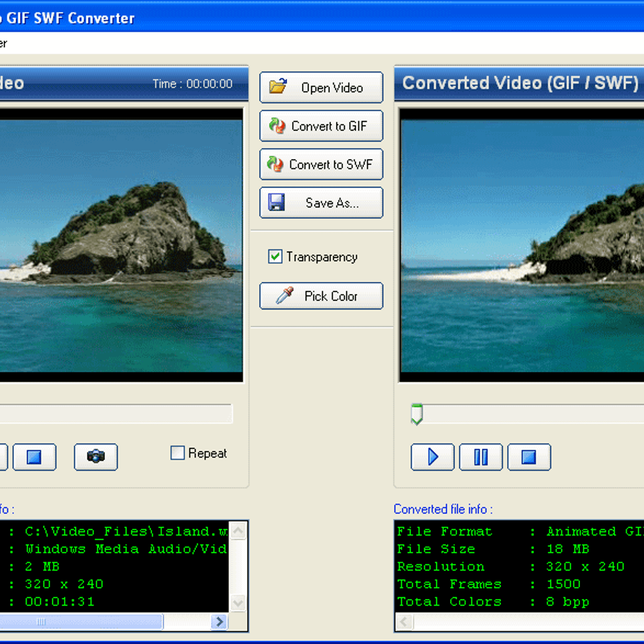644x644 pixels.
Task: Click the source video island preview
Action: (121, 245)
